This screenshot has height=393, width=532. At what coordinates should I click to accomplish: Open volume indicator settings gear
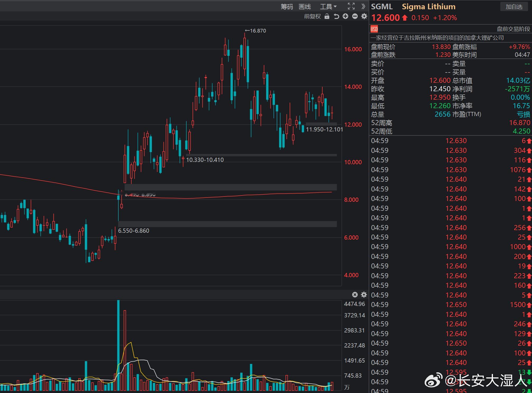click(x=364, y=295)
